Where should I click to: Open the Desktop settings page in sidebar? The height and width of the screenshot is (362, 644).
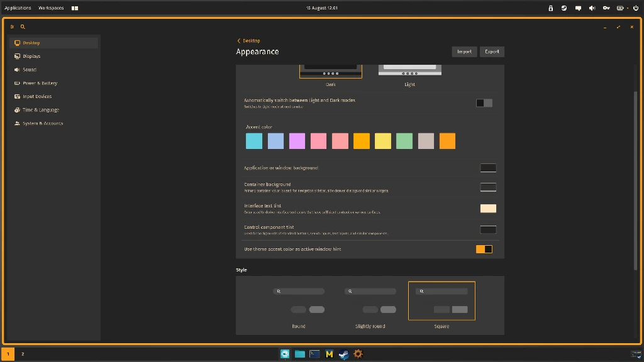coord(54,43)
